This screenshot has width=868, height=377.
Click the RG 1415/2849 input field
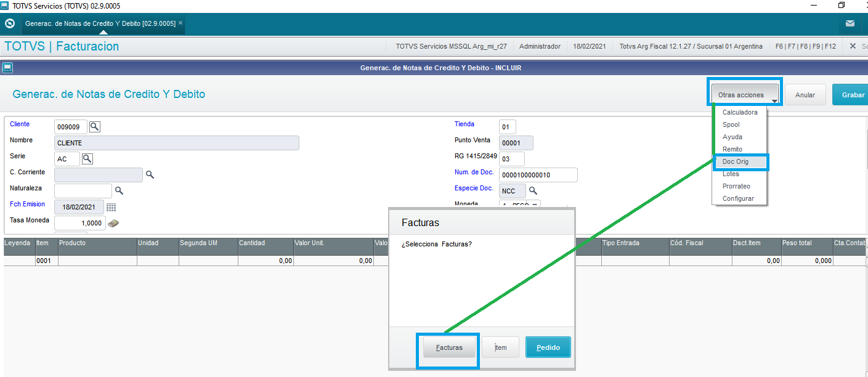[512, 159]
